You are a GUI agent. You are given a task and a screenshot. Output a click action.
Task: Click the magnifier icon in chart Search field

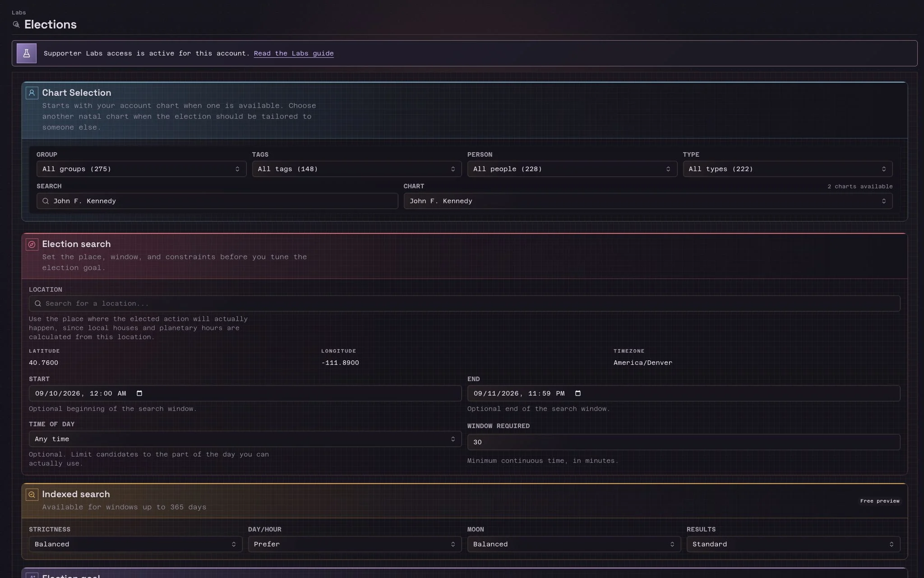tap(46, 201)
